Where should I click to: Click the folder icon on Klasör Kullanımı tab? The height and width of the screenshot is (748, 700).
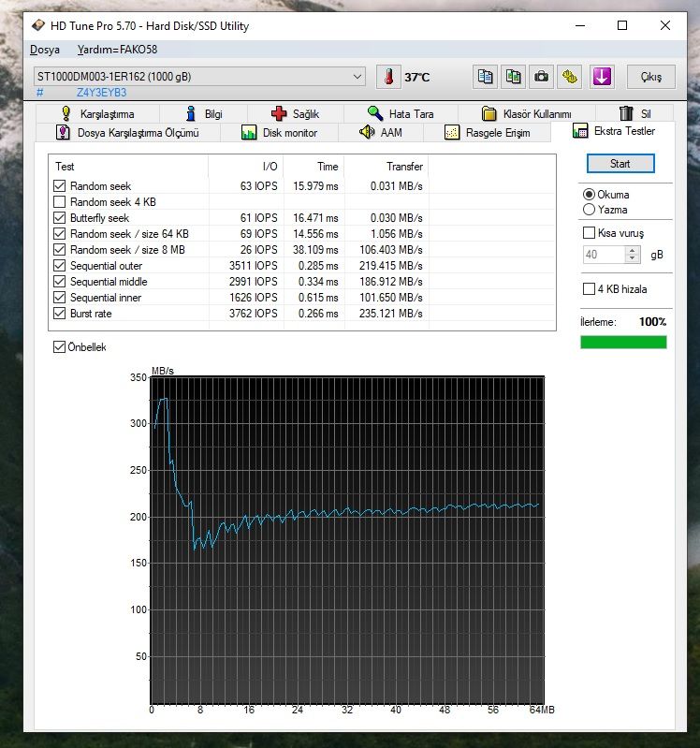click(489, 113)
